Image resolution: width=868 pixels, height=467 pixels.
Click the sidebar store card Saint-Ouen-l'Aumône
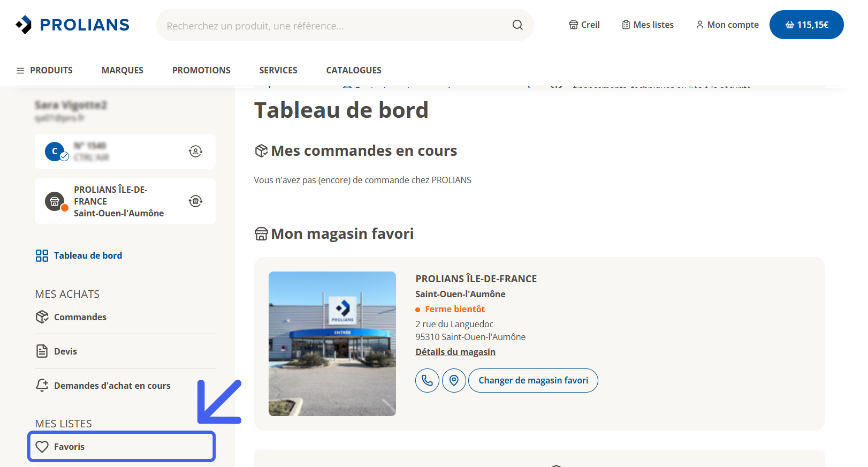[x=125, y=201]
